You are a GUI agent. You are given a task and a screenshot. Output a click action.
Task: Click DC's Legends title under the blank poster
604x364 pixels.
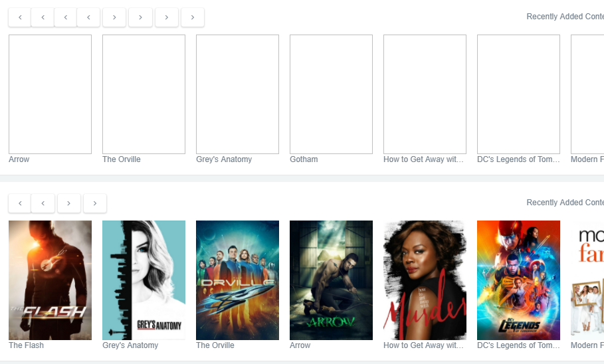[x=518, y=159]
